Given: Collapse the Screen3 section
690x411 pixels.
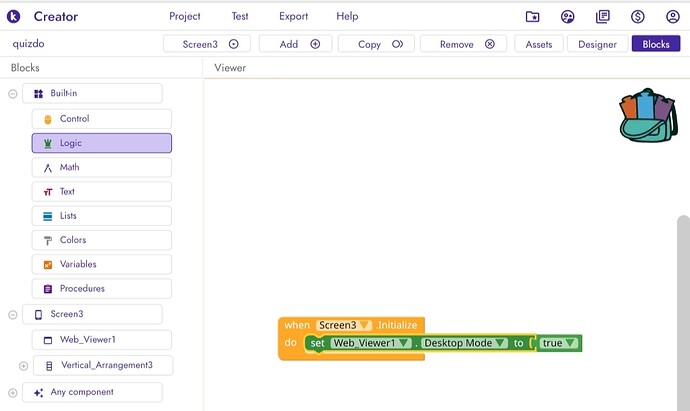Looking at the screenshot, I should coord(13,315).
